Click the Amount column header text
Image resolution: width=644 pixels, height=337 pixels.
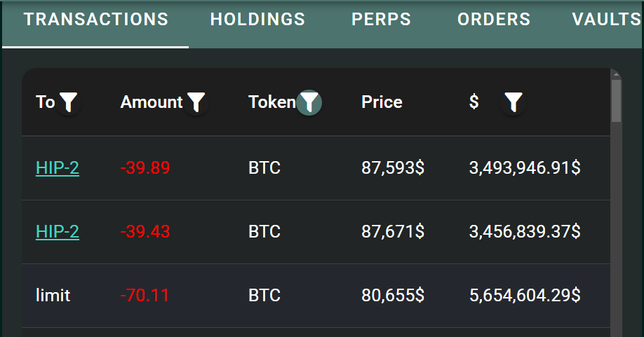point(151,102)
